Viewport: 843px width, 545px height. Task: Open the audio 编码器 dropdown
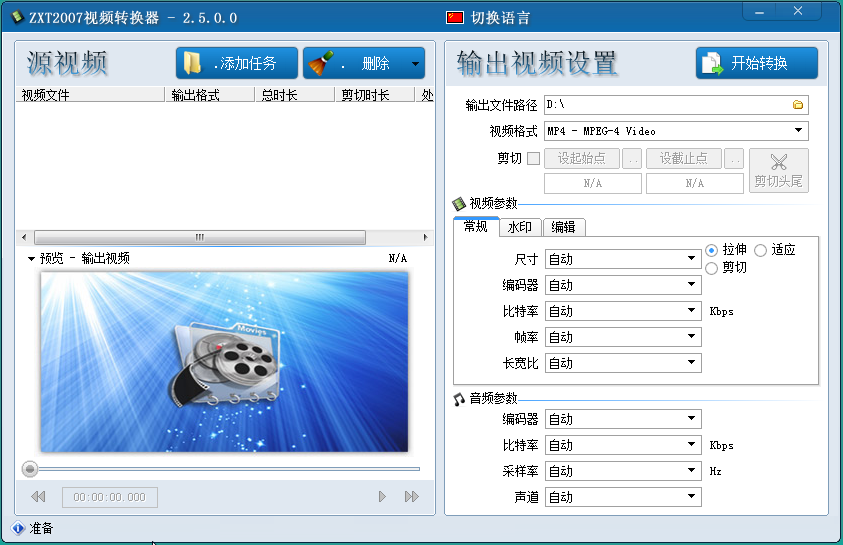click(623, 419)
